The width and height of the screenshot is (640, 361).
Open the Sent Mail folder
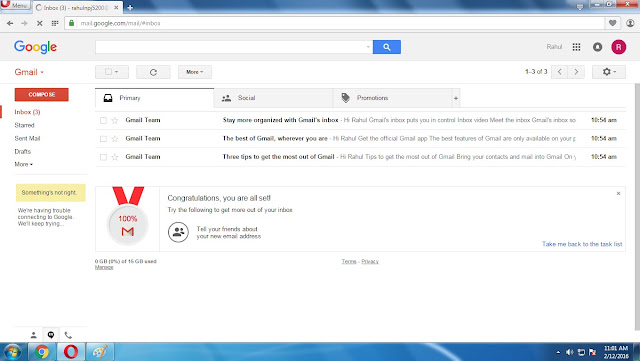point(27,138)
